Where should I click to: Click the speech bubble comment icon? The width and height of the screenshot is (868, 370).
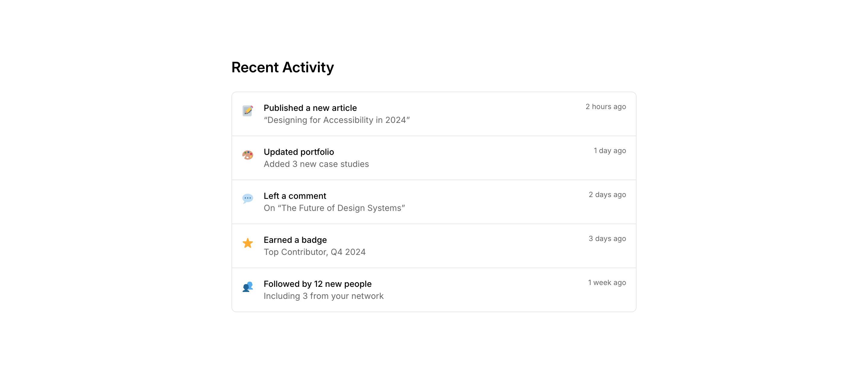pos(248,199)
